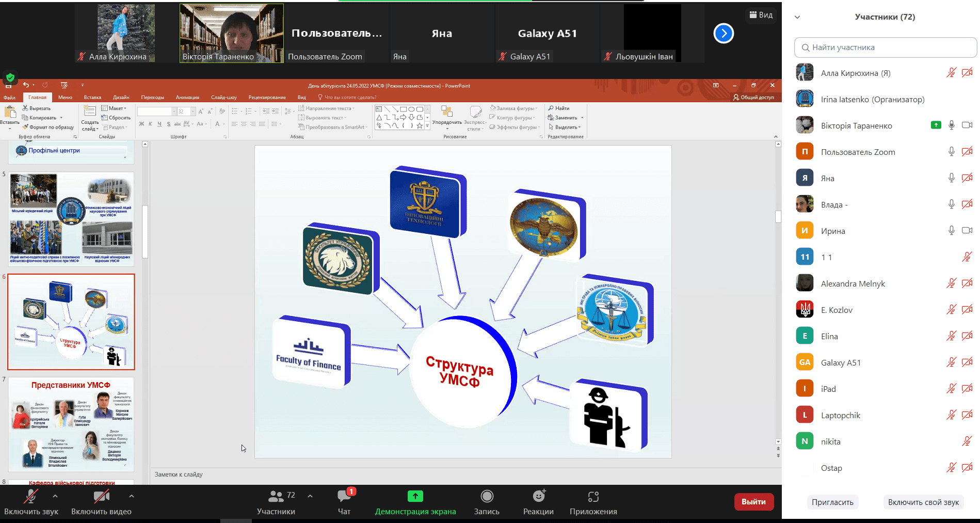The image size is (980, 523).
Task: Expand audio options caret next to mute
Action: coord(55,496)
